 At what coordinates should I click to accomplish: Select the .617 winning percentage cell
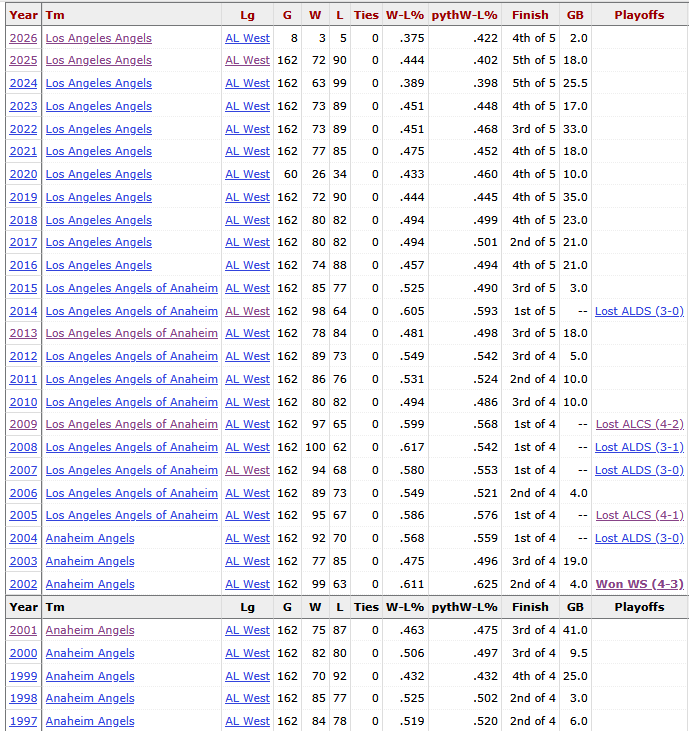(x=405, y=447)
